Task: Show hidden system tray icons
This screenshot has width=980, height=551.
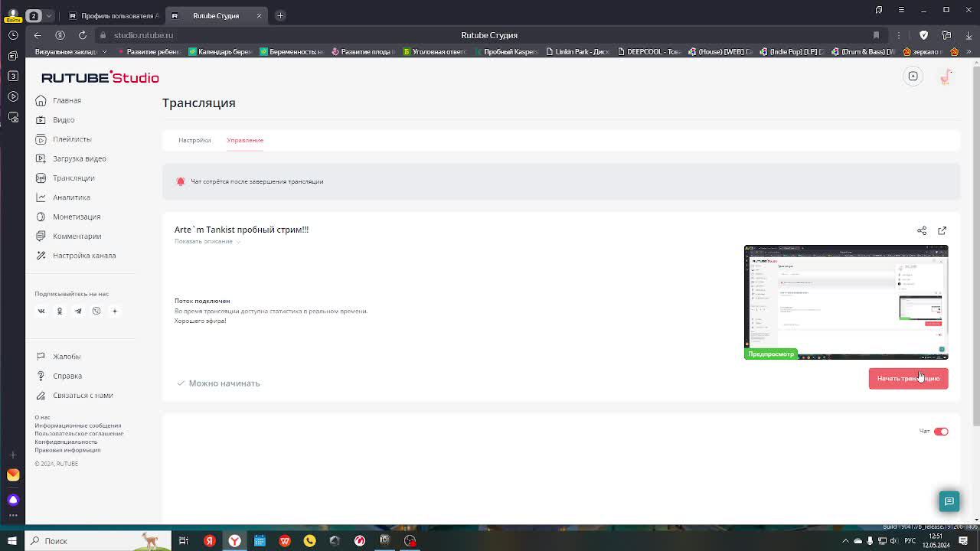Action: point(845,541)
